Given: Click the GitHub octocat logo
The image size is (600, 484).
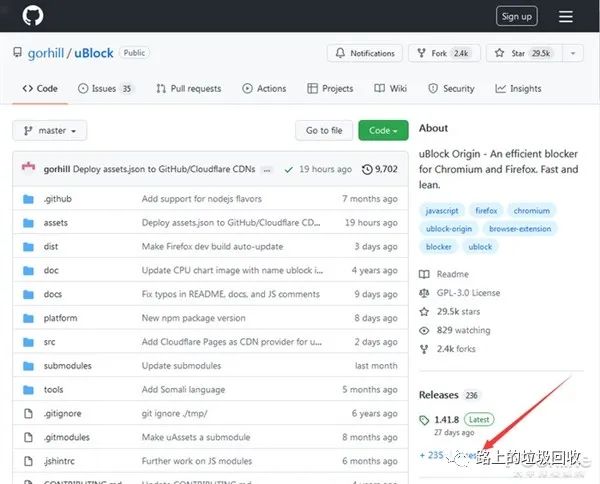Looking at the screenshot, I should coord(33,15).
